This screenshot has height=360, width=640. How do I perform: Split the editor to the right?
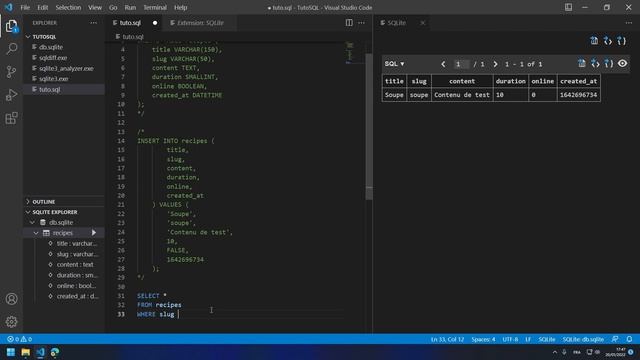tap(349, 23)
